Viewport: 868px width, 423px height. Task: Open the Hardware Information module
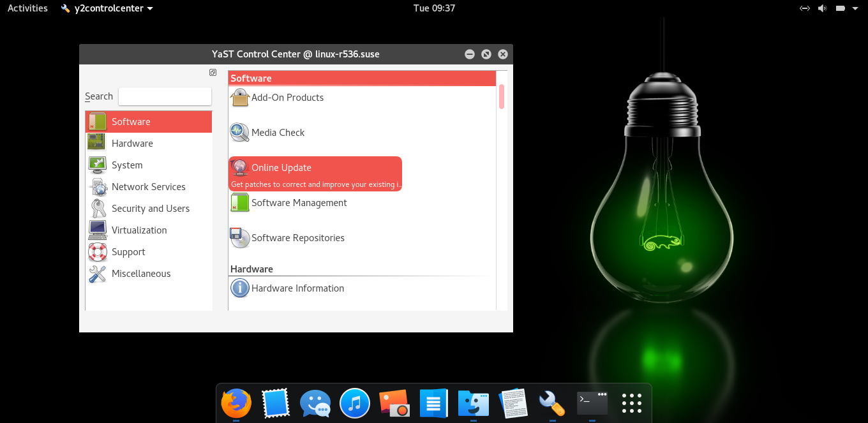pyautogui.click(x=287, y=288)
